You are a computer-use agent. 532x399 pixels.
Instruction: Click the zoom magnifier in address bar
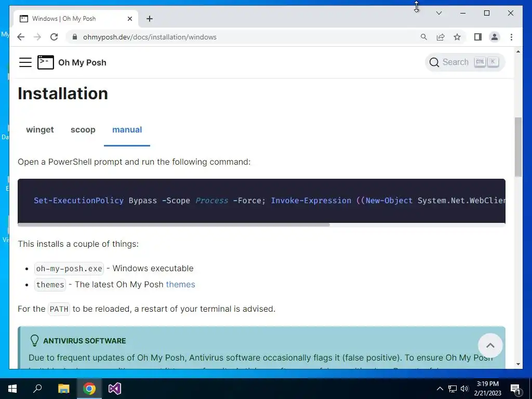[x=424, y=37]
